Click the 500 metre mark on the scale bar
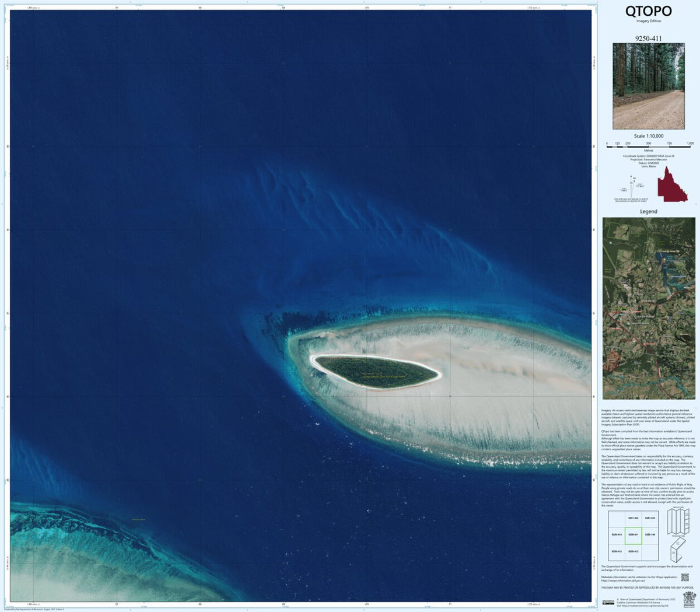Image resolution: width=700 pixels, height=612 pixels. click(649, 146)
